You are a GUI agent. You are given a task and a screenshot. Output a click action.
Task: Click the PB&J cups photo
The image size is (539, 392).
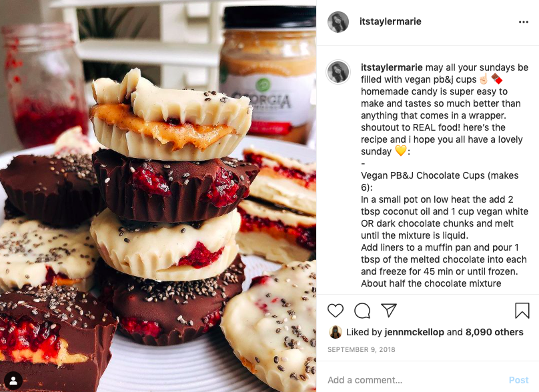(158, 196)
